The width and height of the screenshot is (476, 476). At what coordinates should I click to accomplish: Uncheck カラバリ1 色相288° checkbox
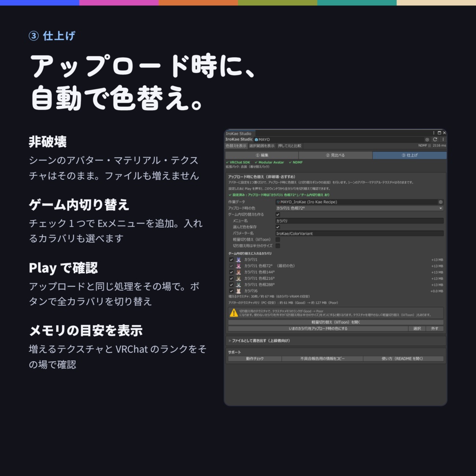231,285
